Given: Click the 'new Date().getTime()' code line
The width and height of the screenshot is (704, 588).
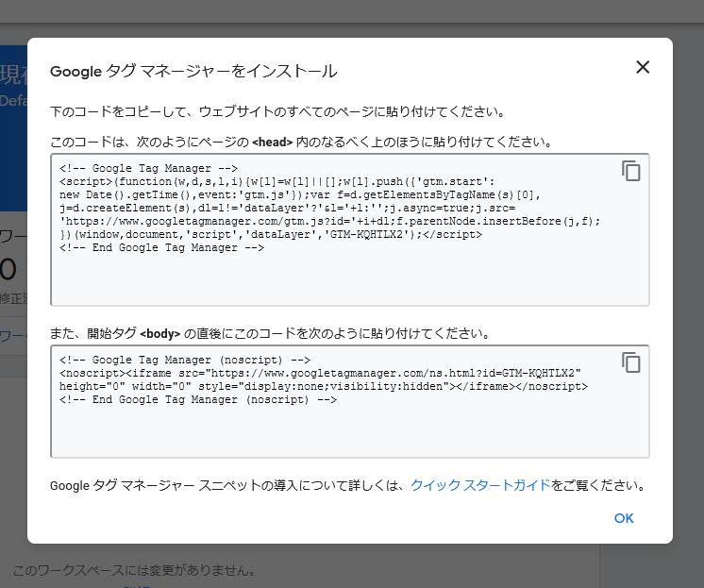Looking at the screenshot, I should coord(300,195).
